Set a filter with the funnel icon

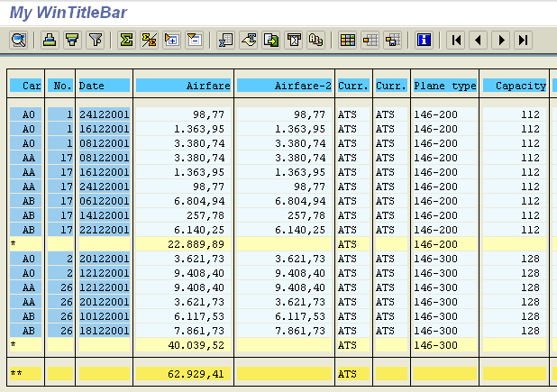click(x=96, y=40)
